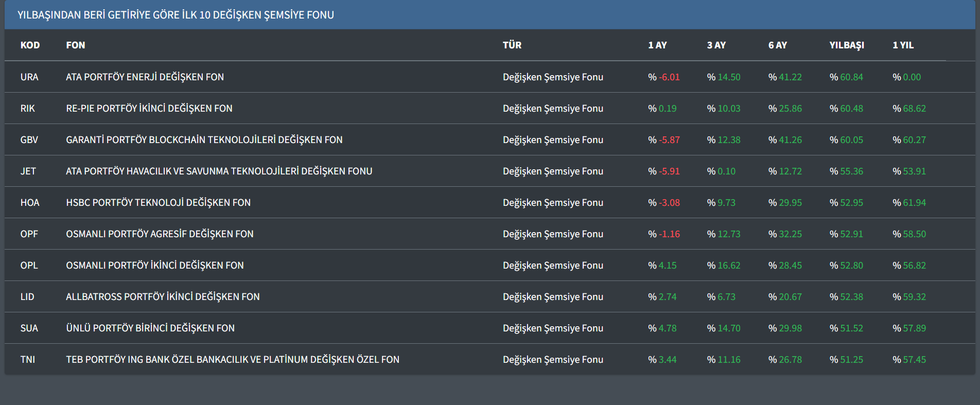Open the ATA PORTFÖY ENERJİ DEĞİŞKEN FON link
This screenshot has width=980, height=405.
coord(145,77)
